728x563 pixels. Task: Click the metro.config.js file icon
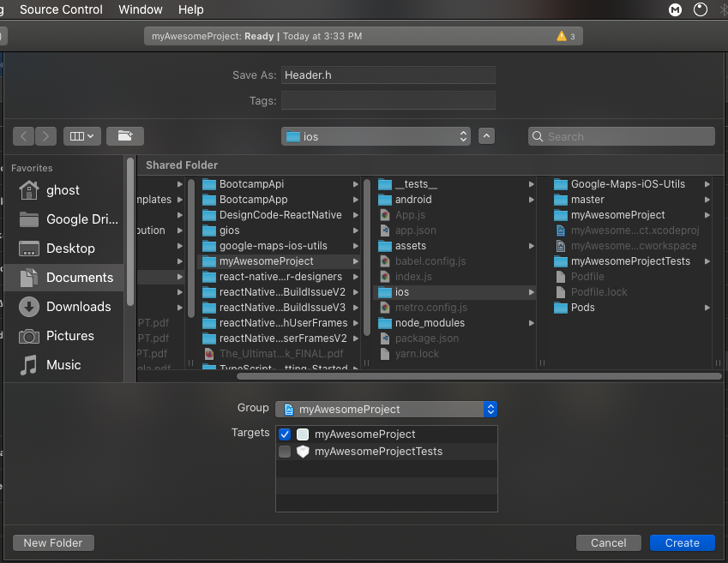click(x=385, y=308)
